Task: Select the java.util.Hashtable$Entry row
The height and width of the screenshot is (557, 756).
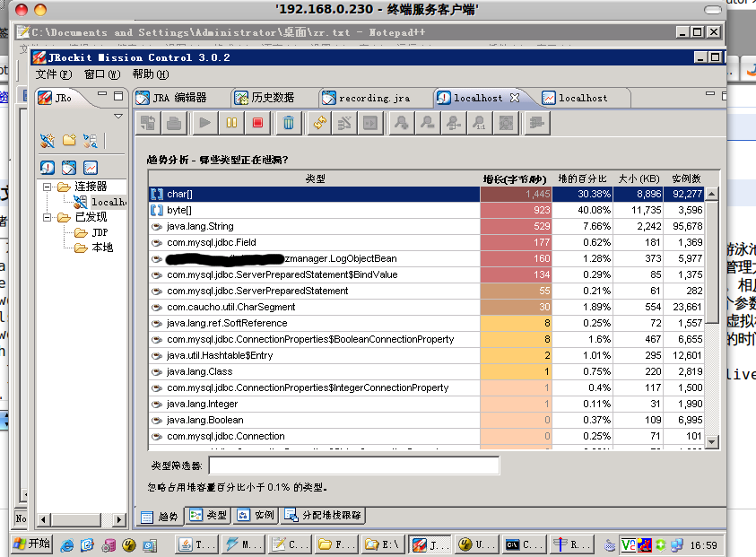Action: tap(427, 355)
